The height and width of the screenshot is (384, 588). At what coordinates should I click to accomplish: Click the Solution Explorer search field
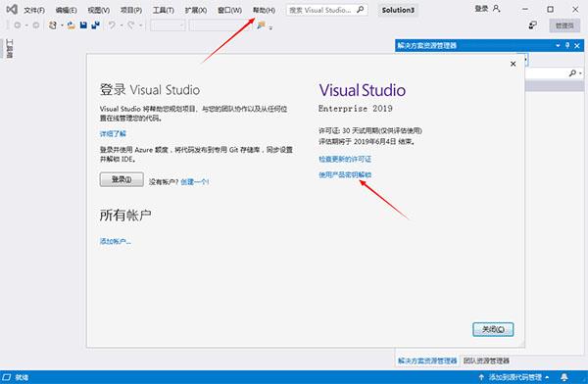(546, 73)
